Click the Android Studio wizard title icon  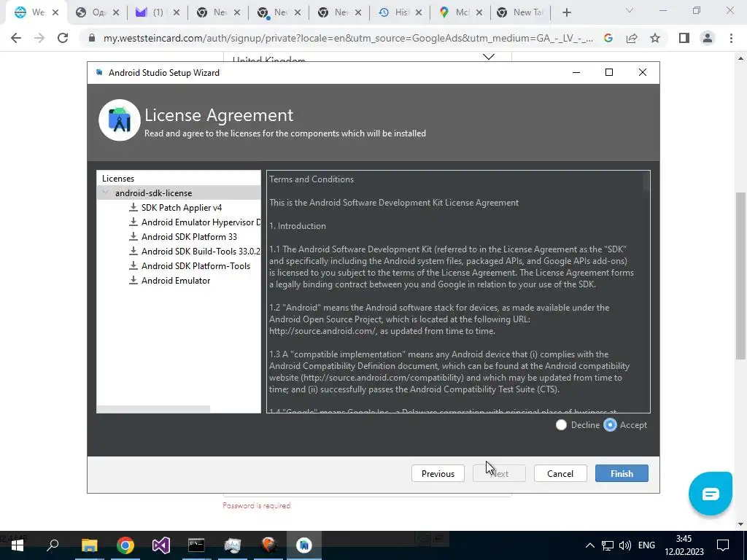[x=99, y=72]
